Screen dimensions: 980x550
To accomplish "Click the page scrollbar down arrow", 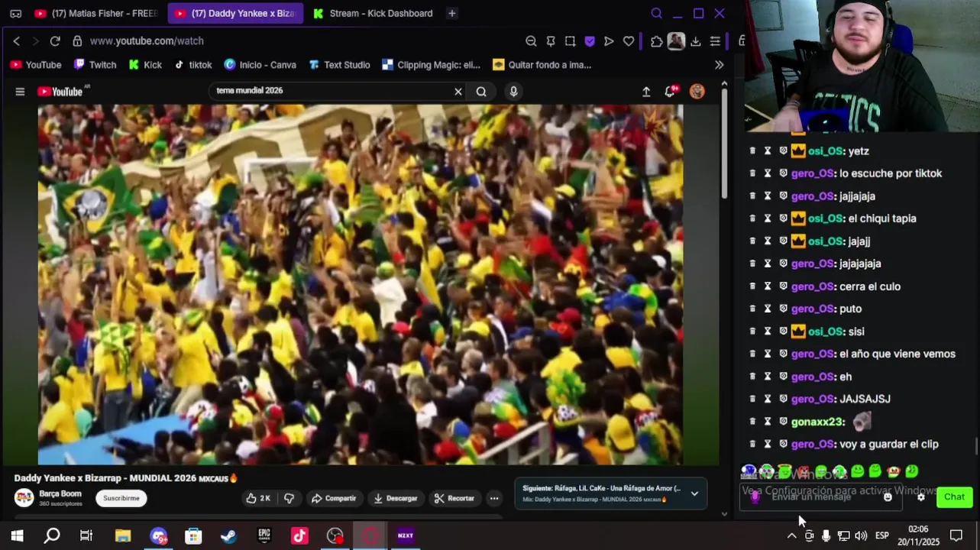I will pyautogui.click(x=724, y=513).
